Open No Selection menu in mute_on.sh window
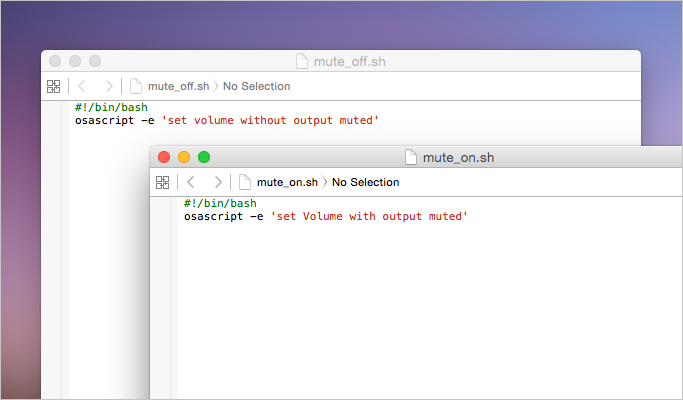Screen dimensions: 683x400 pos(365,182)
